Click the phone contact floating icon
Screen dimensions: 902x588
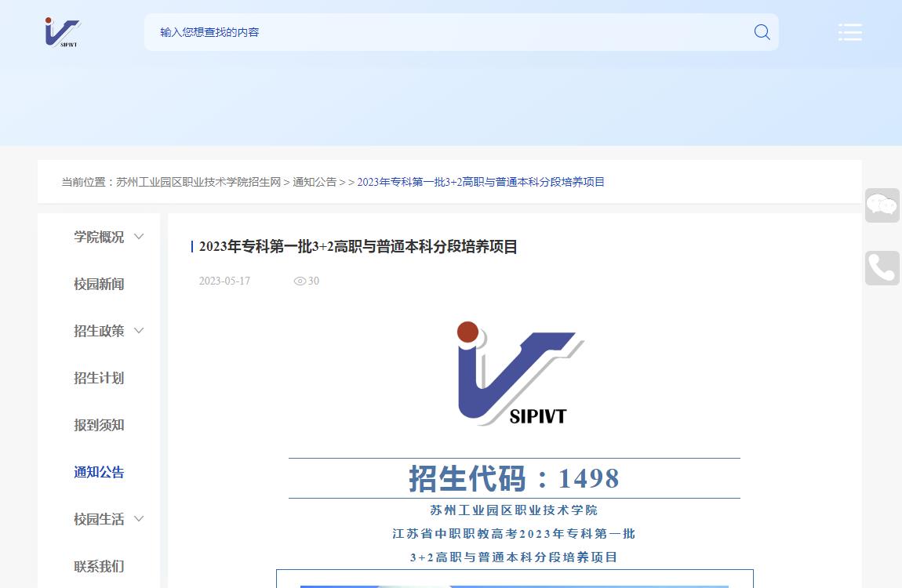(882, 268)
